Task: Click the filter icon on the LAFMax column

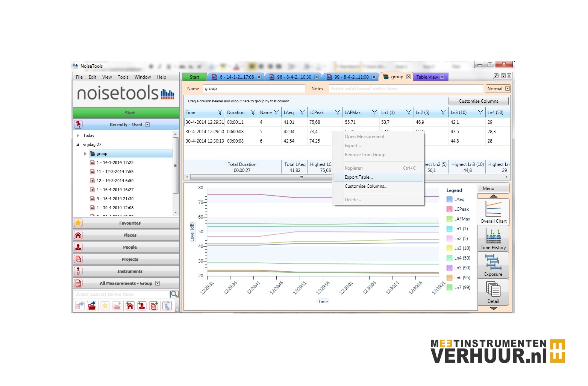Action: (x=374, y=112)
